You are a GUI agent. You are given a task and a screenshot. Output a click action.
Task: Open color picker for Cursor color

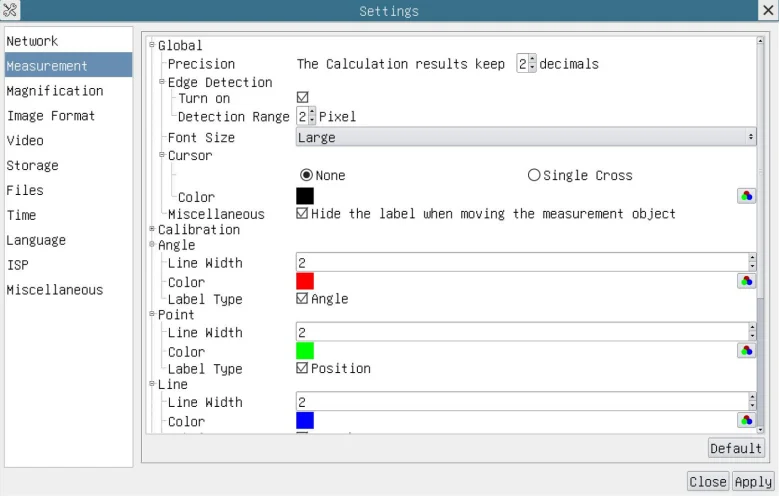746,196
